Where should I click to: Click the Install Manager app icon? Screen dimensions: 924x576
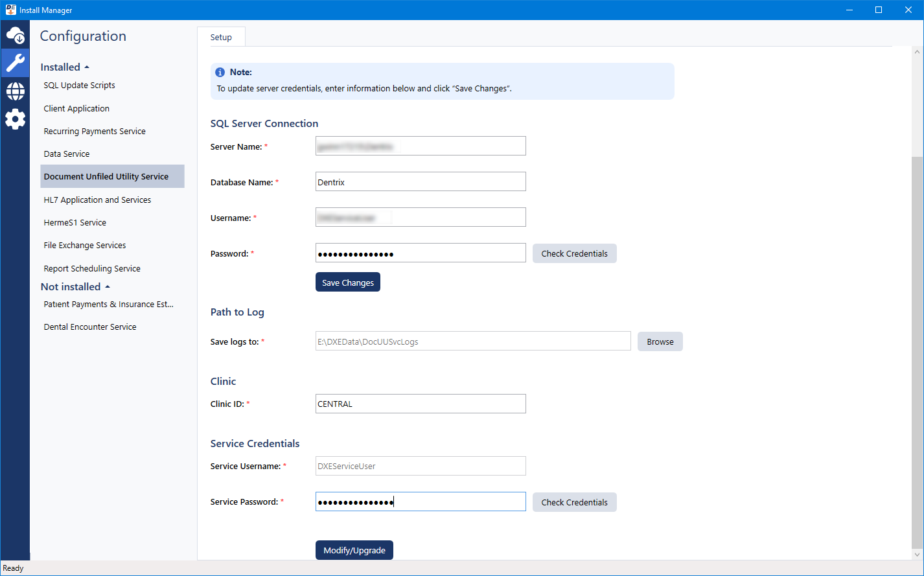coord(10,10)
